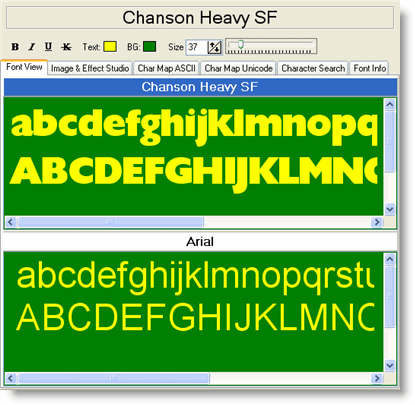Open the Char Map Unicode tab
Viewport: 415px width, 405px height.
tap(238, 68)
